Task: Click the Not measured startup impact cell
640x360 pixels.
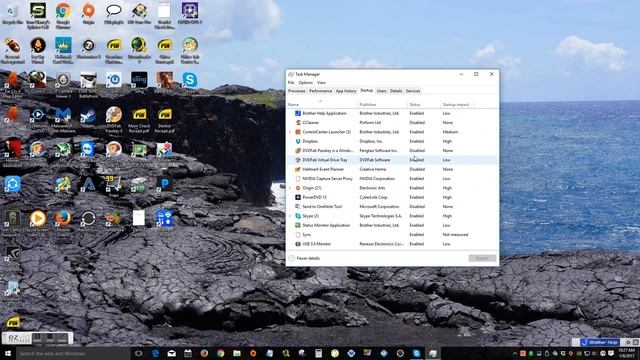Action: pyautogui.click(x=455, y=235)
